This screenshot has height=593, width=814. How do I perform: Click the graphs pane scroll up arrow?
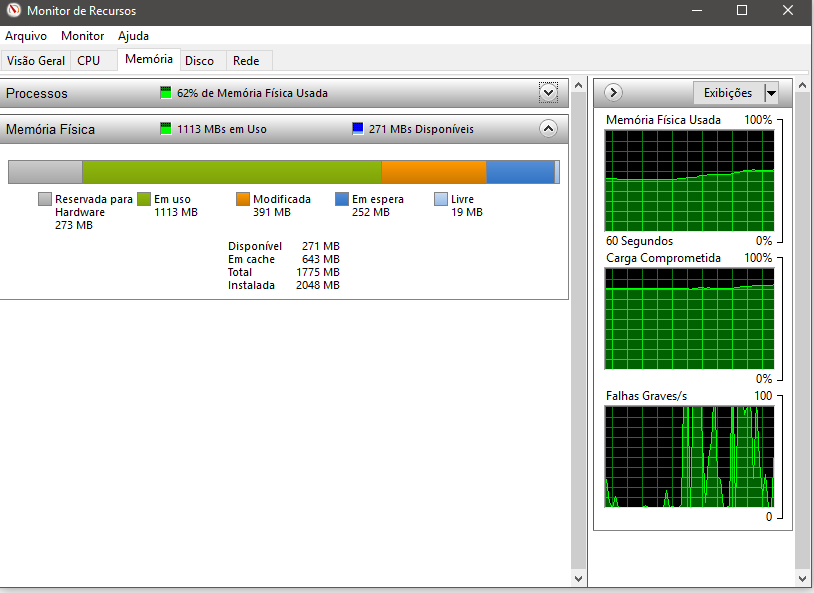point(802,85)
